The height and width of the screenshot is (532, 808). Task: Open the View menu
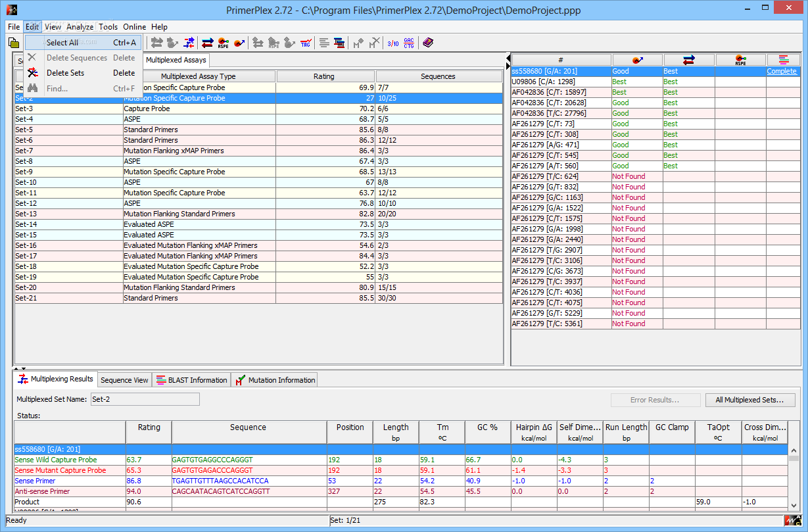pos(53,27)
